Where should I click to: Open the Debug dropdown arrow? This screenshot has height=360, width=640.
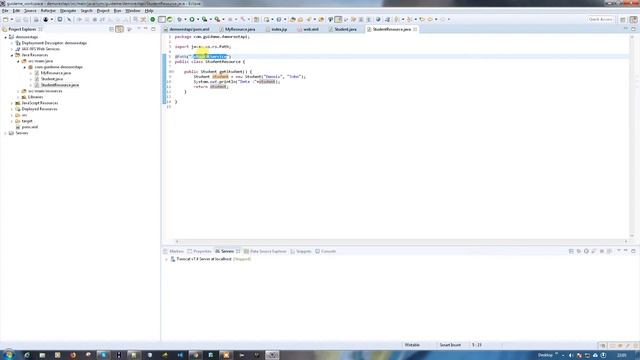[185, 19]
